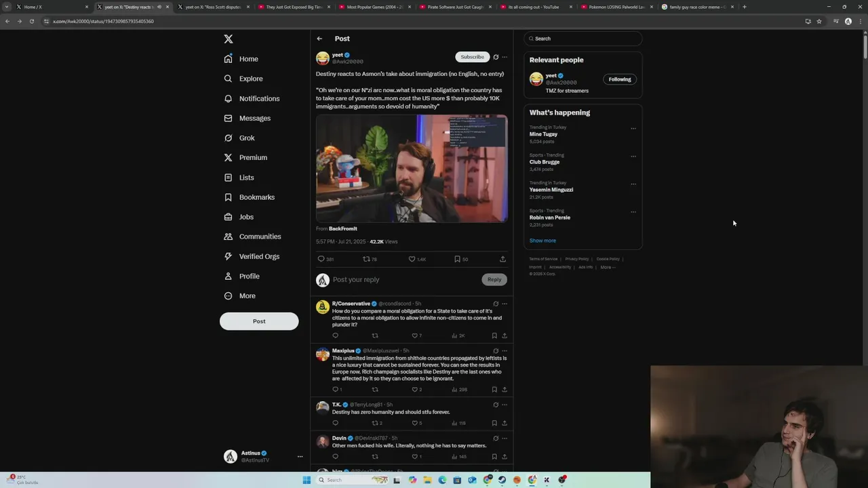This screenshot has height=488, width=868.
Task: Click the white Post button in sidebar
Action: tap(259, 321)
